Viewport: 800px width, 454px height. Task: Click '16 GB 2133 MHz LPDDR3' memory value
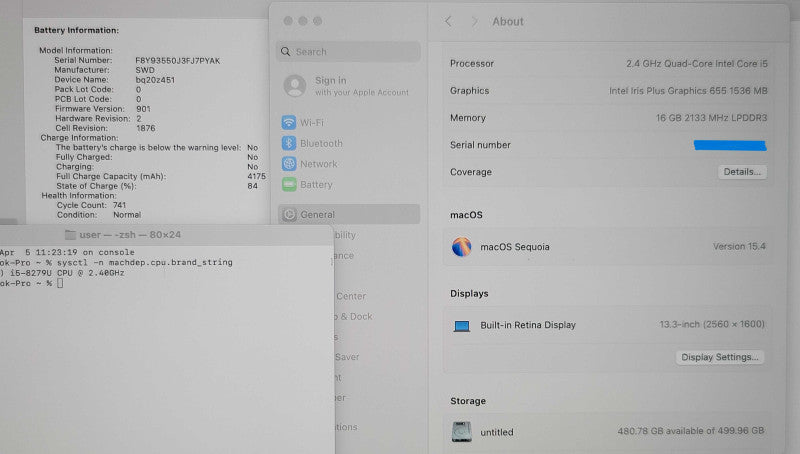click(711, 118)
